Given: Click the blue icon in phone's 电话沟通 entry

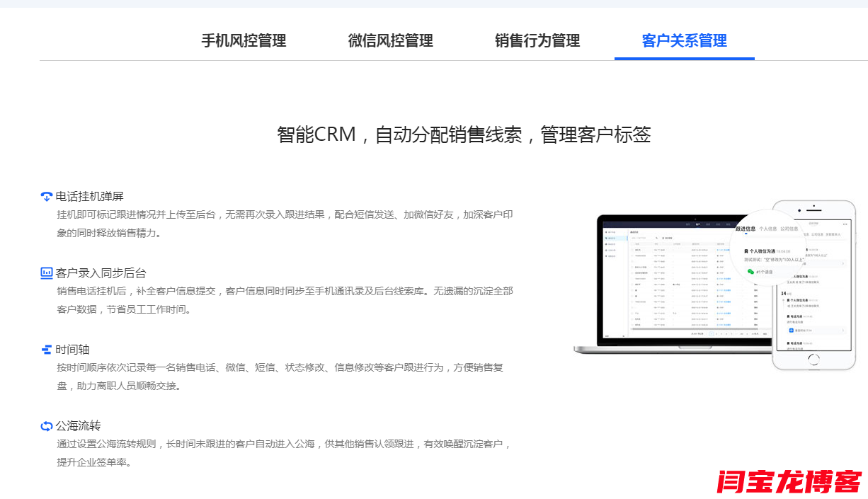Looking at the screenshot, I should coord(790,330).
